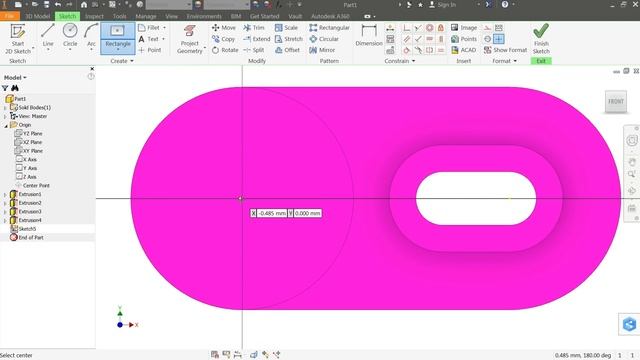Image resolution: width=640 pixels, height=360 pixels.
Task: Click the Y coordinate input field
Action: point(307,213)
